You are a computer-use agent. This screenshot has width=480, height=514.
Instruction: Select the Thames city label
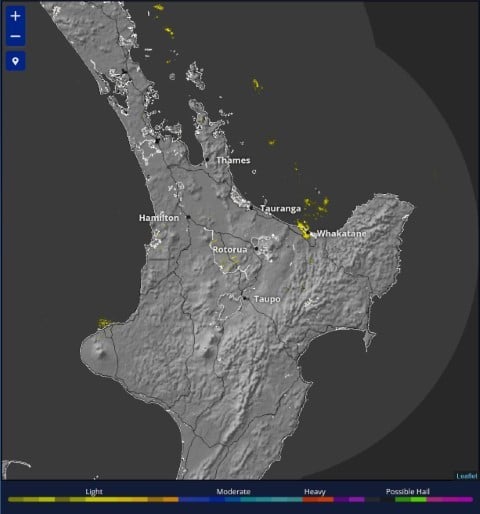click(233, 160)
